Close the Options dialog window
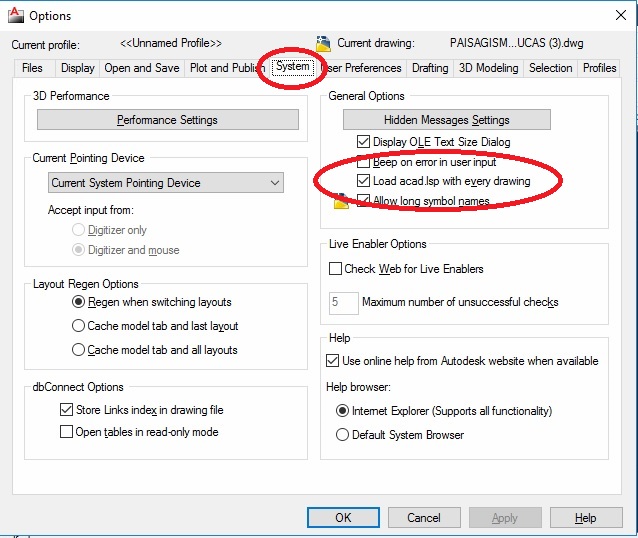This screenshot has width=638, height=538. 613,15
